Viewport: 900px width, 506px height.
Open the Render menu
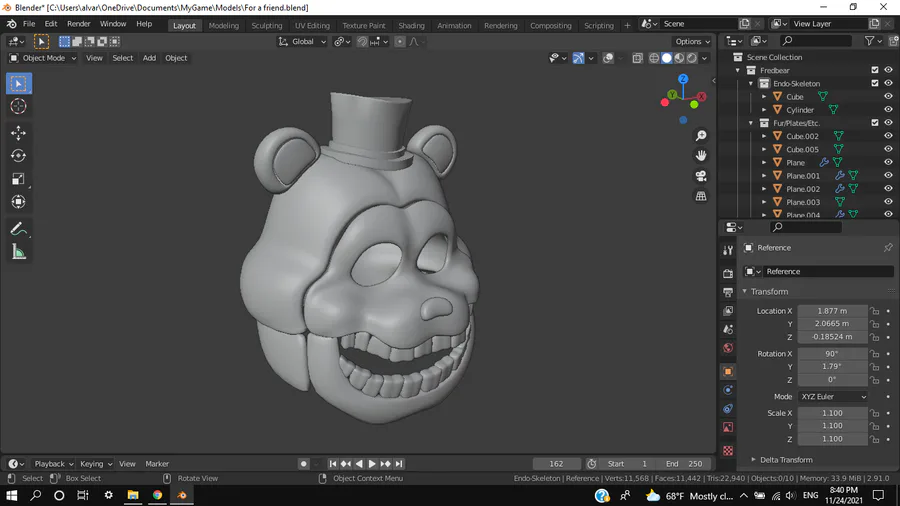(x=79, y=24)
